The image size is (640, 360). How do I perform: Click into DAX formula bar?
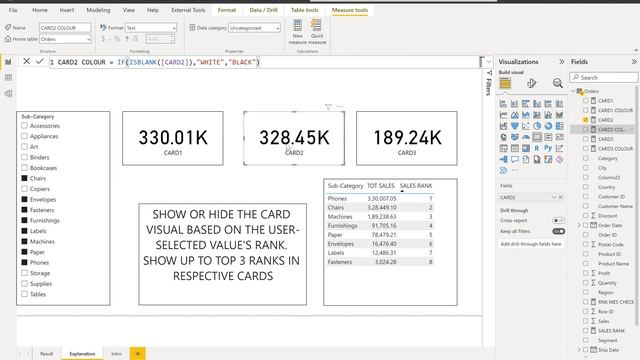pos(264,62)
